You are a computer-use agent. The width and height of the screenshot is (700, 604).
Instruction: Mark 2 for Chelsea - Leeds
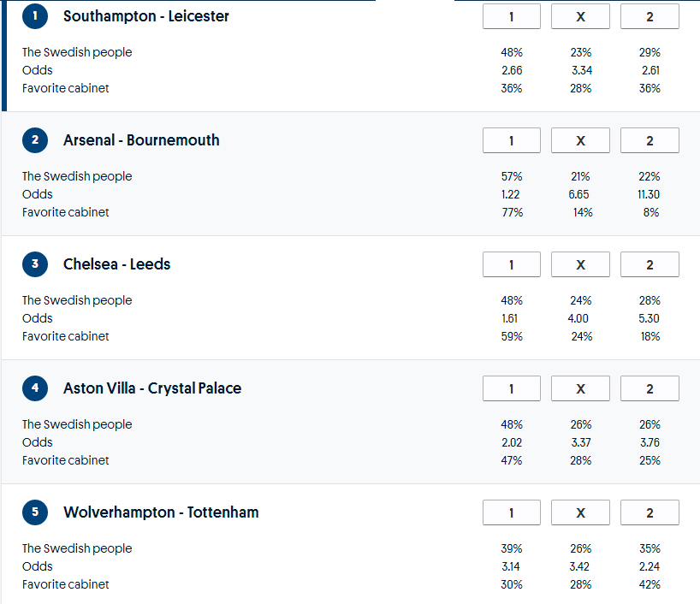[650, 264]
